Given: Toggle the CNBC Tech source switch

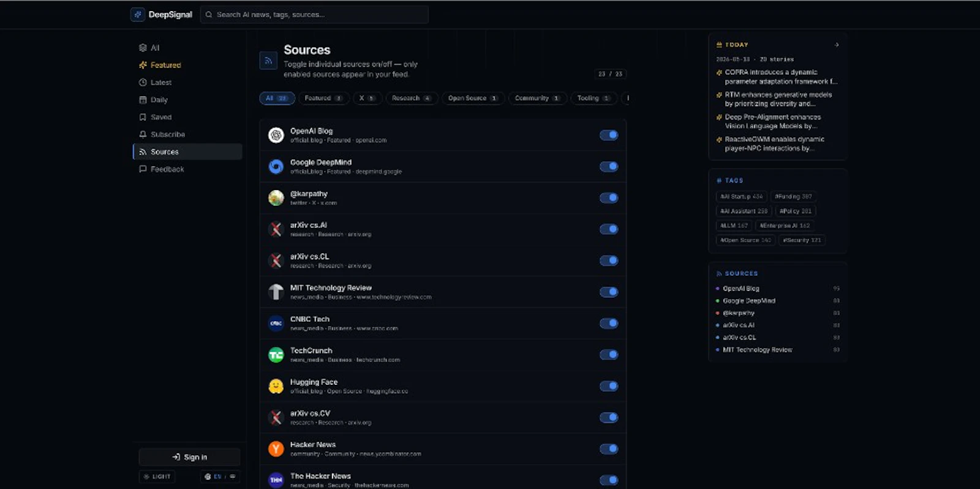Looking at the screenshot, I should (609, 324).
